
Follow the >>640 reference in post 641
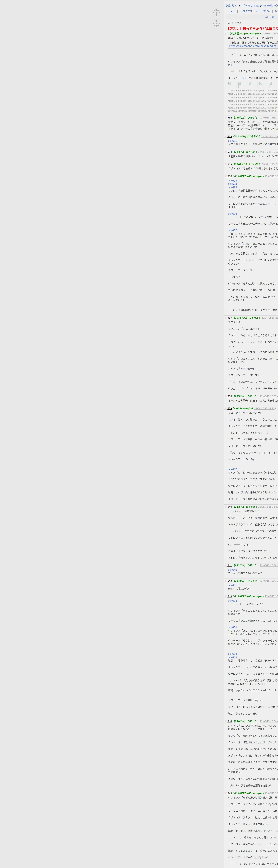tap(232, 570)
